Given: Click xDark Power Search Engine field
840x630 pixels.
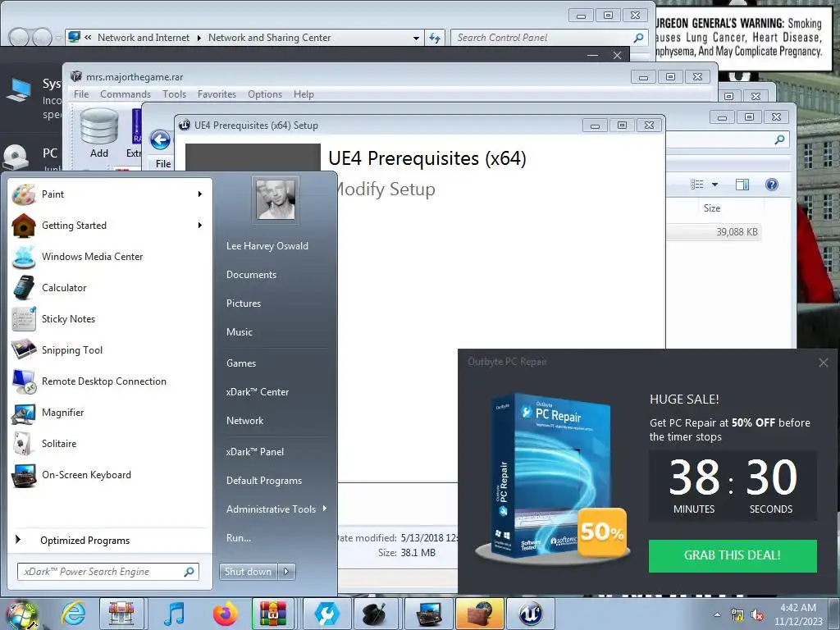Looking at the screenshot, I should click(x=108, y=572).
